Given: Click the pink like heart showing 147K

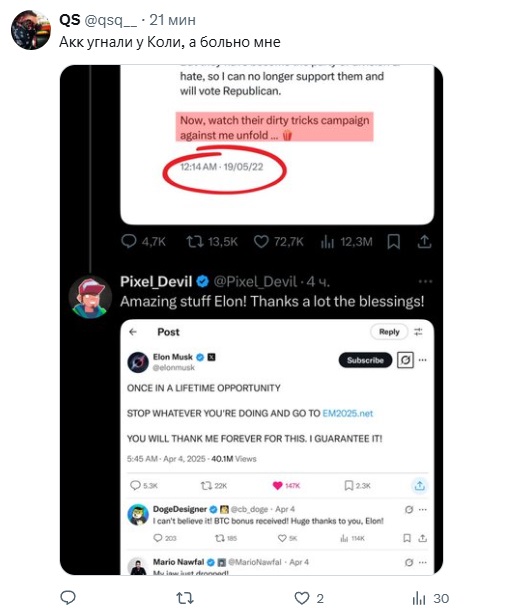Looking at the screenshot, I should pyautogui.click(x=277, y=486).
